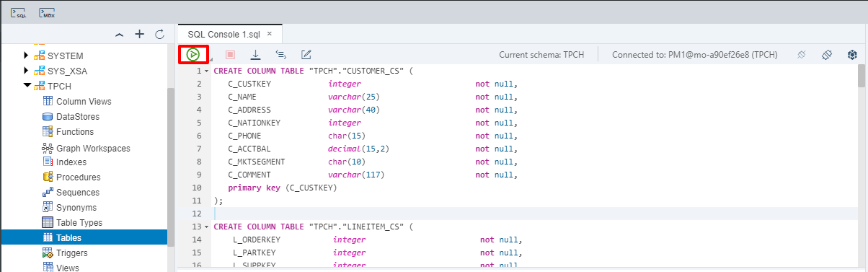Click the L_ORDERKEY column name
Screen dimensions: 868x272
click(257, 240)
